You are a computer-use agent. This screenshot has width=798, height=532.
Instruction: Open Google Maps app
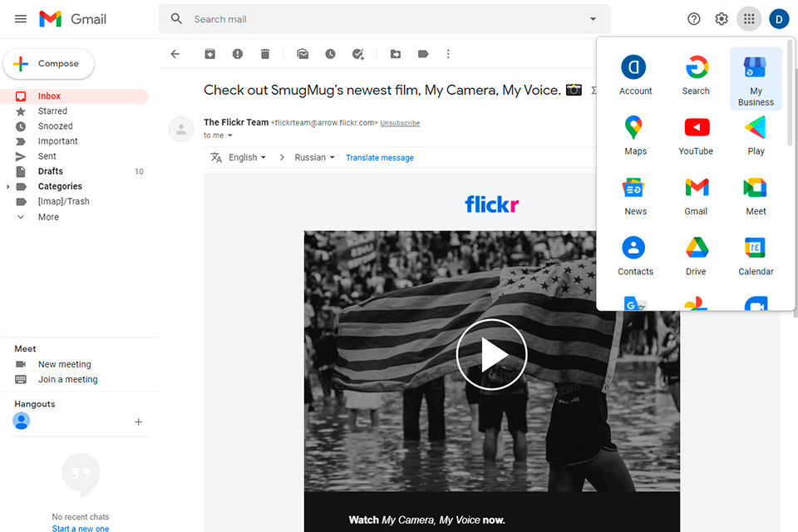pyautogui.click(x=635, y=135)
